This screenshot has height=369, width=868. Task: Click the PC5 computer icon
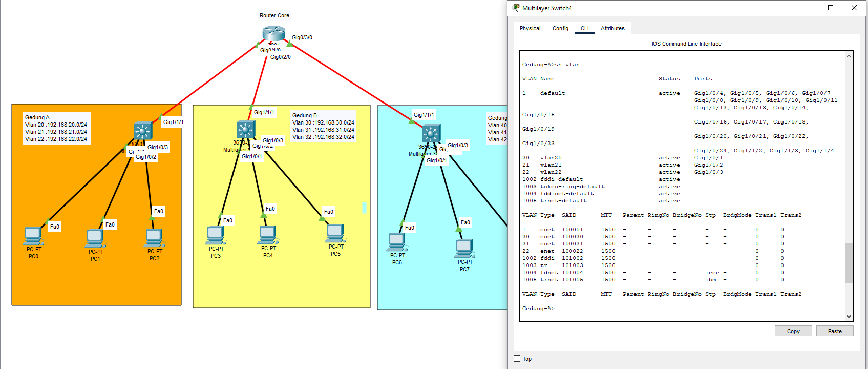(335, 234)
